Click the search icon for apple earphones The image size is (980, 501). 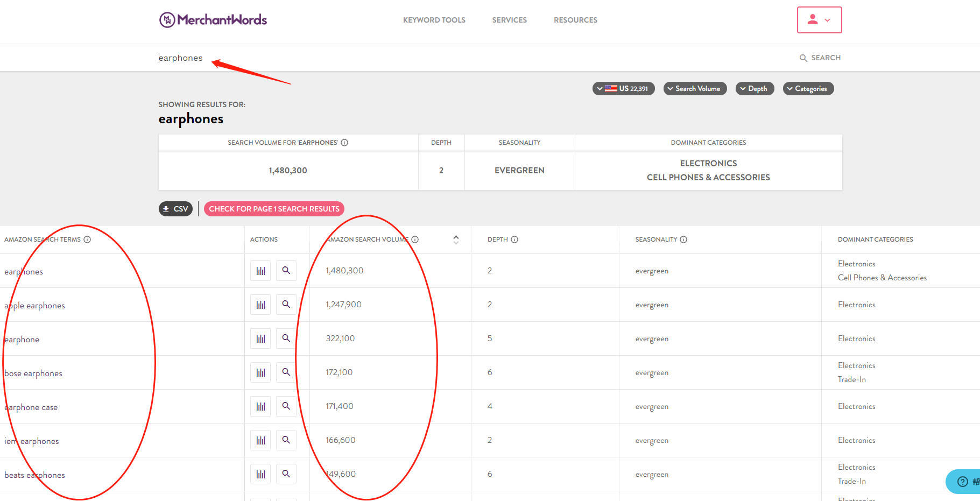[286, 305]
